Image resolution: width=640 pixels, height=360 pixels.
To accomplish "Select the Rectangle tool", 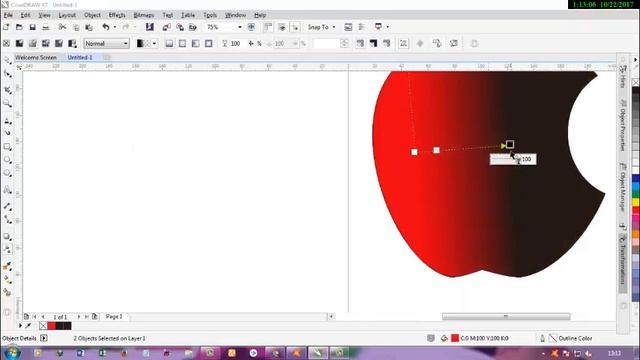I will (7, 147).
